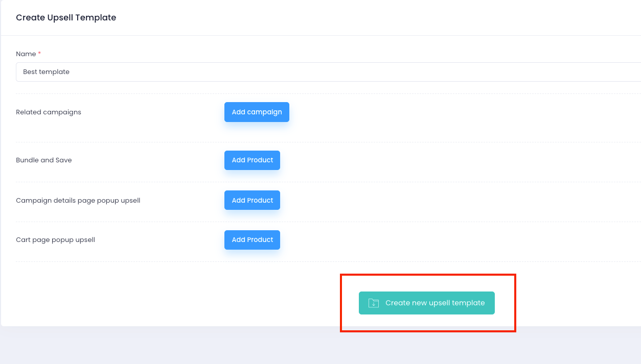Click the Name input field

pyautogui.click(x=328, y=72)
